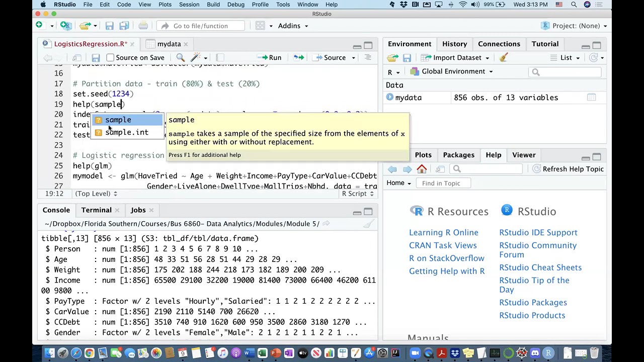Open the Project: (None) dropdown
The width and height of the screenshot is (644, 362).
click(x=575, y=26)
